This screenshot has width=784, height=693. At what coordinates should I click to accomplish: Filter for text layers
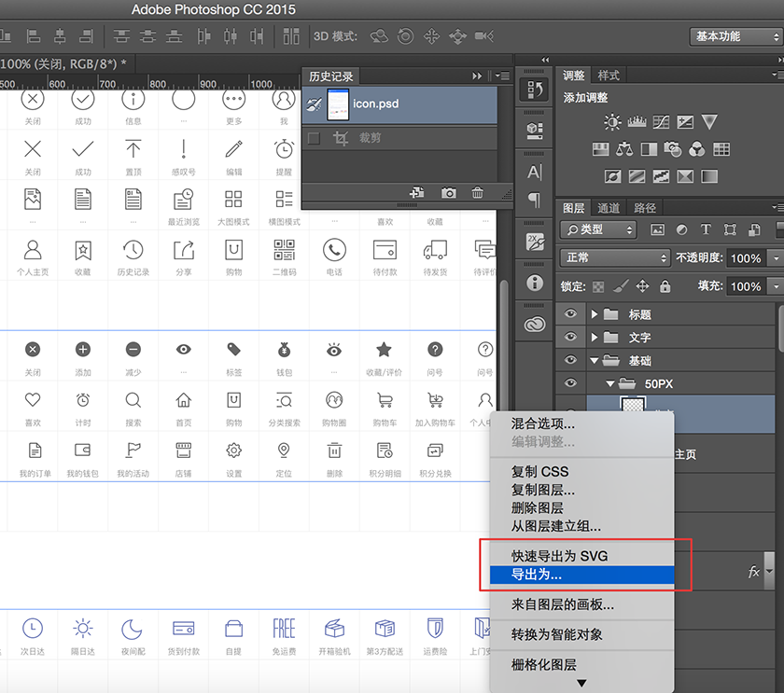click(x=706, y=229)
